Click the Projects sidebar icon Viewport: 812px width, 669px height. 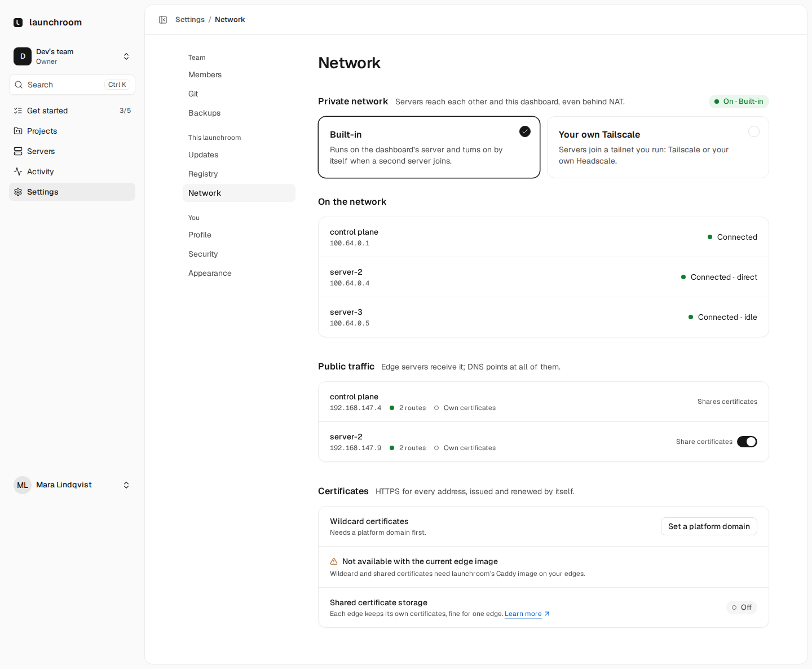[x=18, y=131]
